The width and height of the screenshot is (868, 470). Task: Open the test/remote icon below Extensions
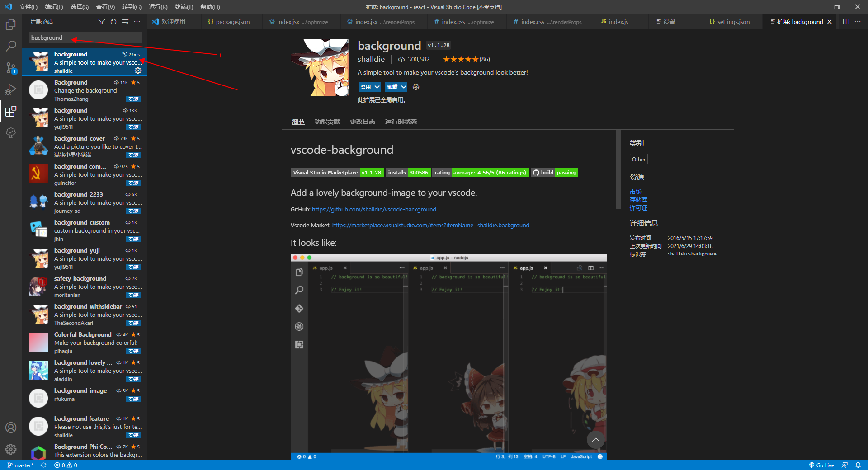tap(11, 133)
